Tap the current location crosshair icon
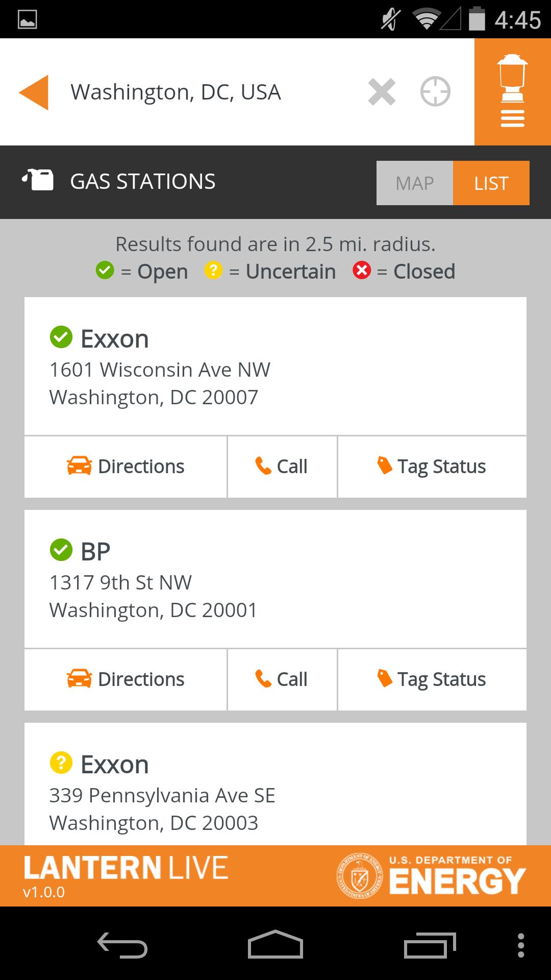This screenshot has width=551, height=980. pyautogui.click(x=435, y=92)
